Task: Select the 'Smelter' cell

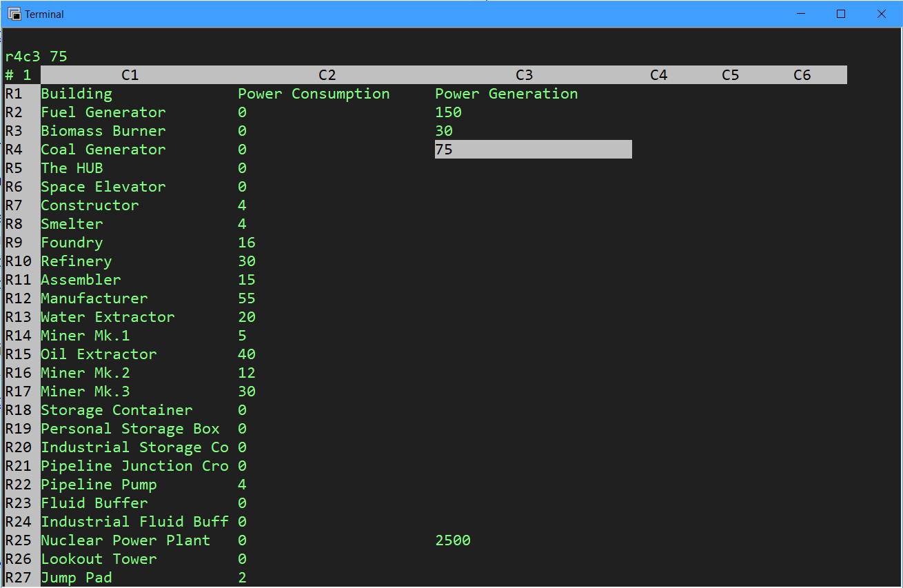Action: 72,224
